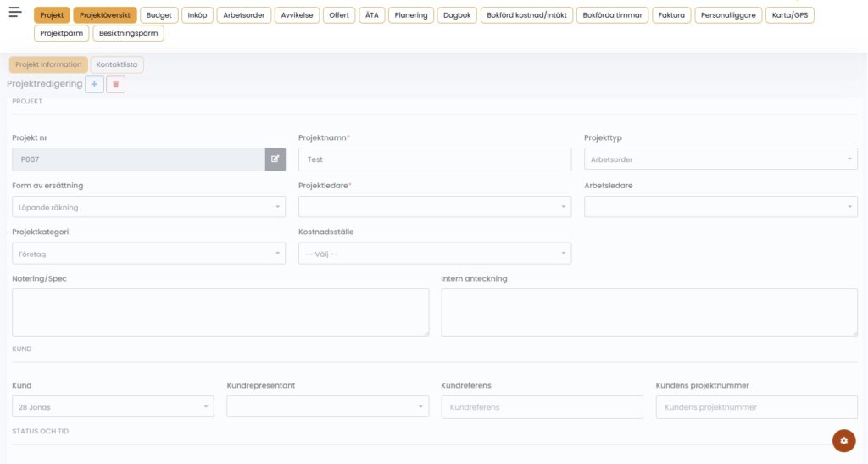The image size is (868, 464).
Task: Open the Kostnadsställe dropdown
Action: [434, 254]
